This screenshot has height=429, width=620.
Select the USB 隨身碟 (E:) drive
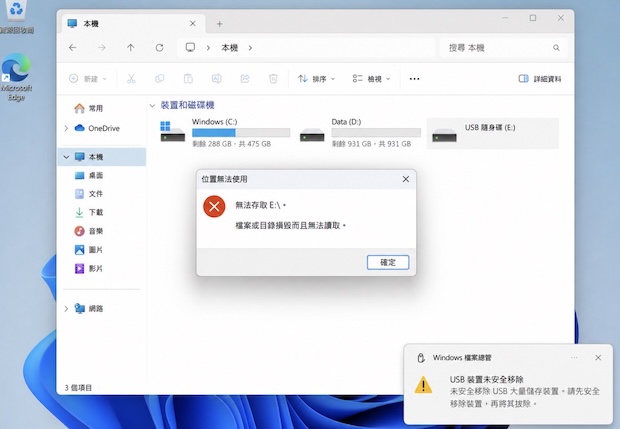[x=493, y=133]
